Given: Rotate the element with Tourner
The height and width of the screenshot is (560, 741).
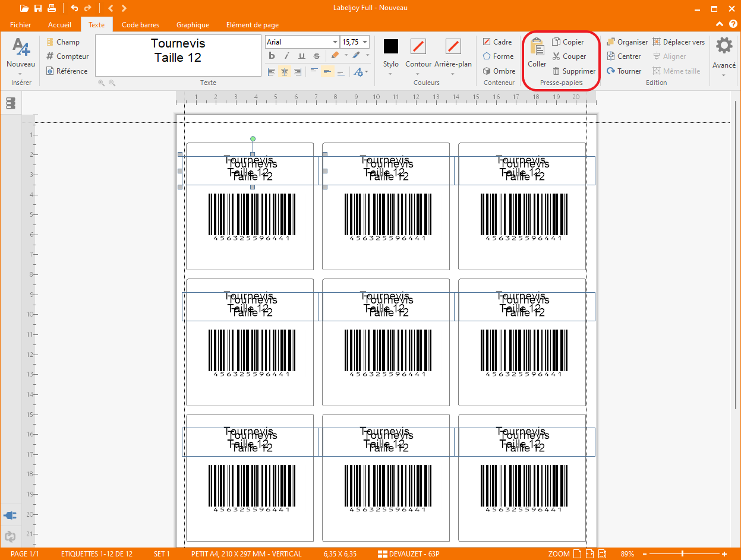Looking at the screenshot, I should point(624,71).
